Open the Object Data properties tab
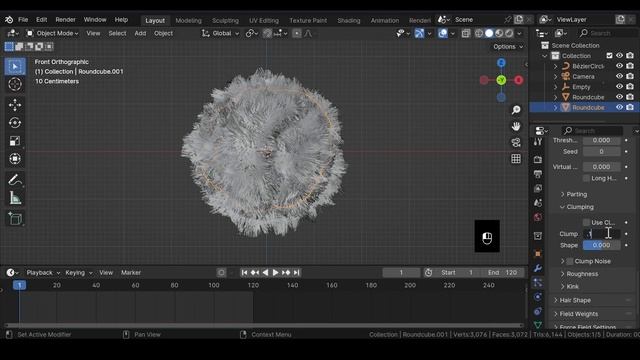 click(x=538, y=325)
